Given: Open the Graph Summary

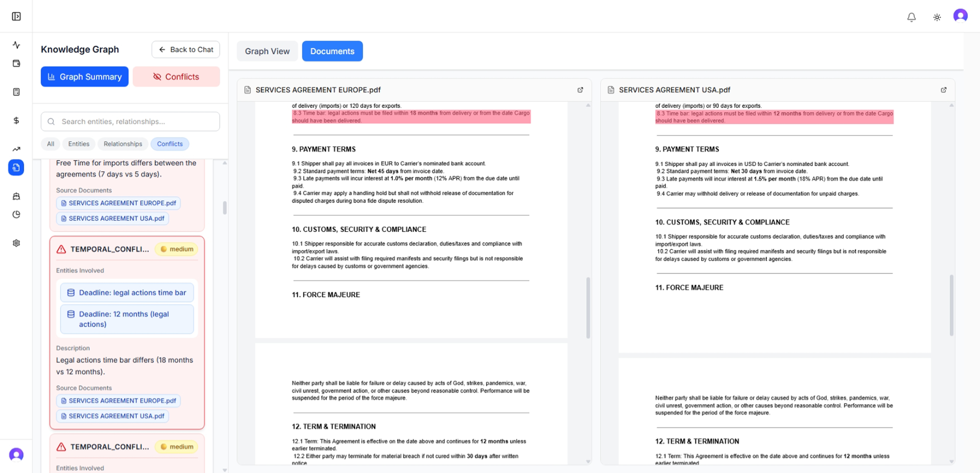Looking at the screenshot, I should pyautogui.click(x=84, y=77).
